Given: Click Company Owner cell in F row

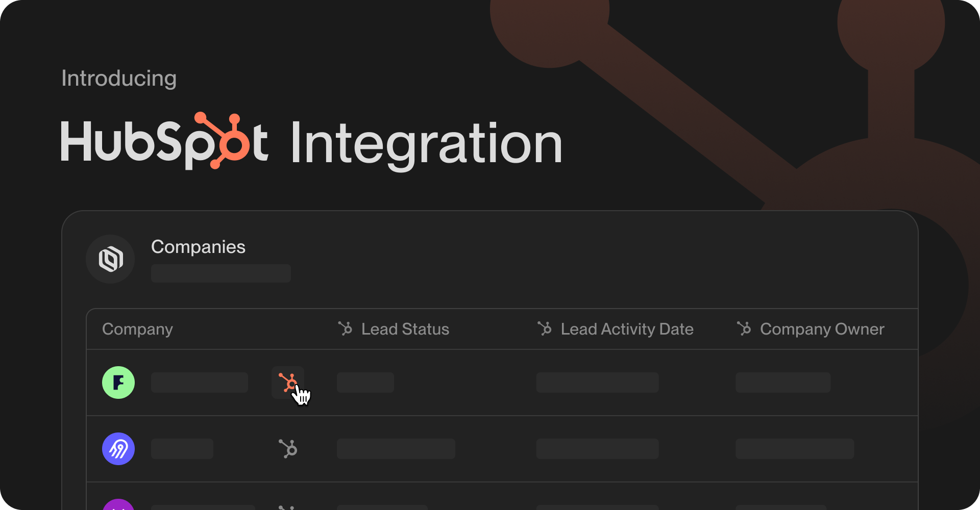Looking at the screenshot, I should tap(783, 382).
